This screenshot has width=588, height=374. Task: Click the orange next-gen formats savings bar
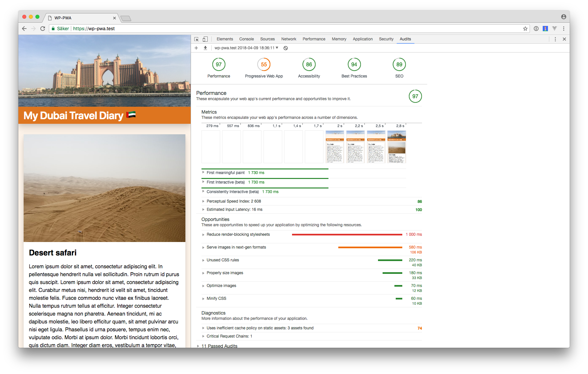tap(370, 247)
